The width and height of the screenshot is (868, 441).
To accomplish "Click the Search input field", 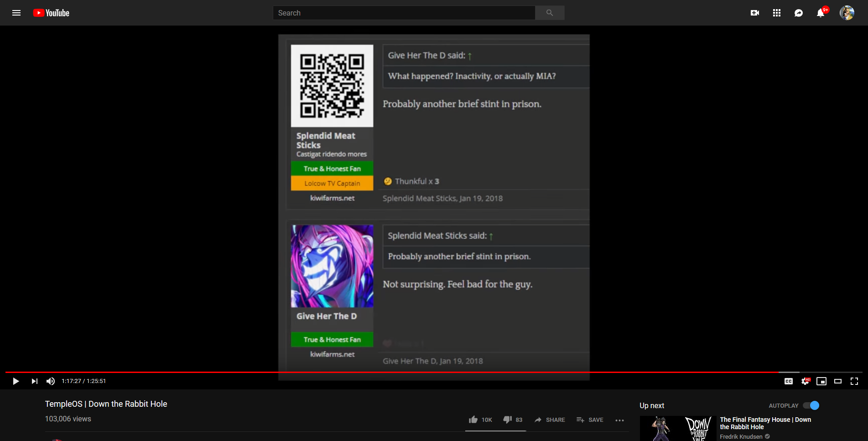I will (x=404, y=13).
